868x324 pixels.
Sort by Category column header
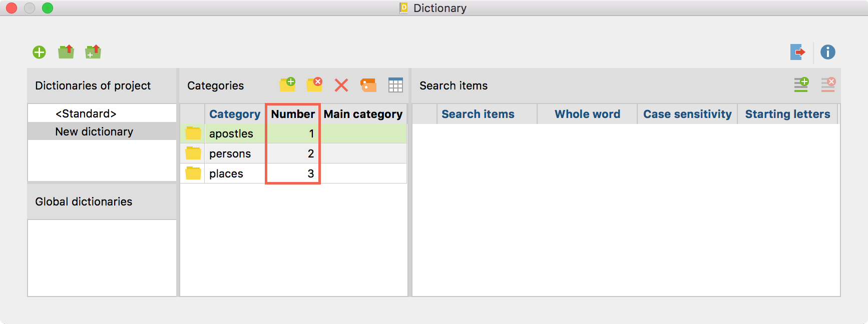pyautogui.click(x=235, y=114)
